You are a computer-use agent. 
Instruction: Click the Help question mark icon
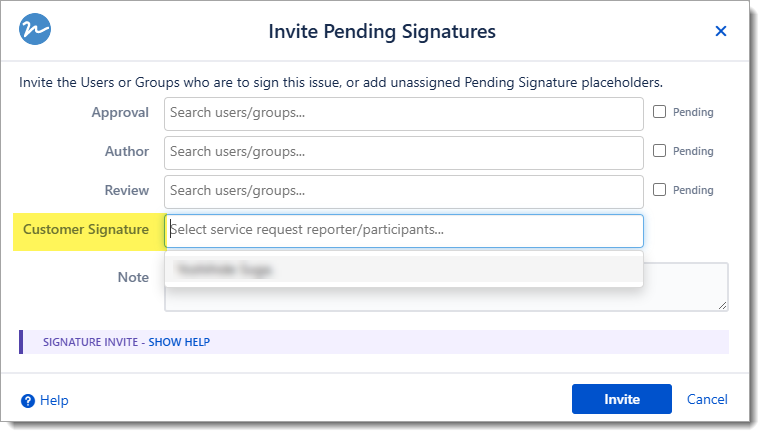coord(28,400)
